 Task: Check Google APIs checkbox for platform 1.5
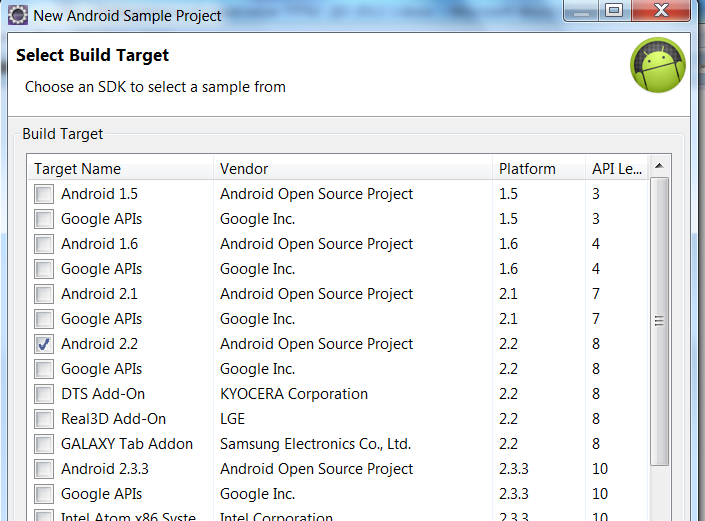pyautogui.click(x=44, y=219)
